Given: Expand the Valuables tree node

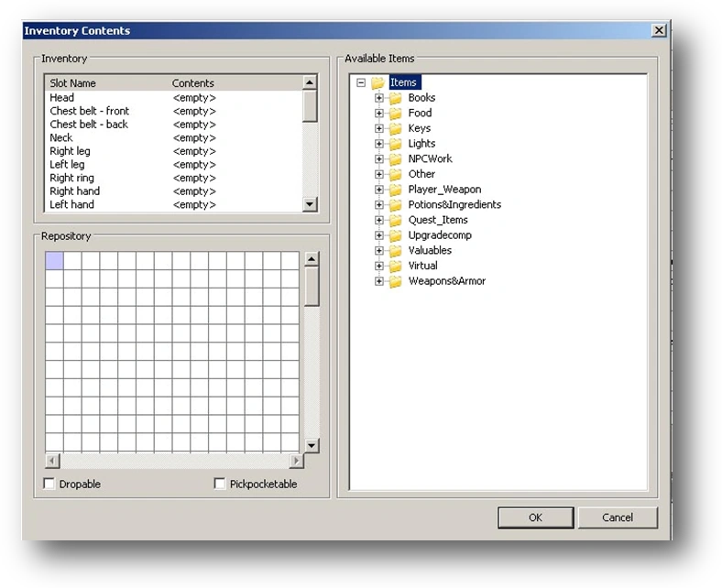Looking at the screenshot, I should point(379,250).
